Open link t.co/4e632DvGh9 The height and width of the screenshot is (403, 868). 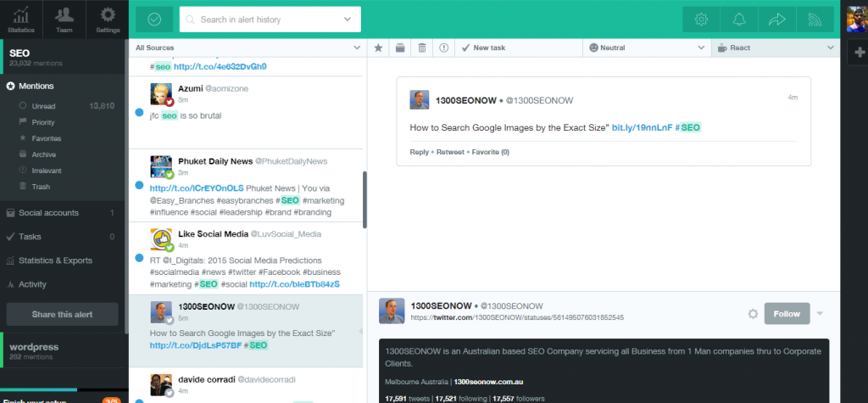220,66
